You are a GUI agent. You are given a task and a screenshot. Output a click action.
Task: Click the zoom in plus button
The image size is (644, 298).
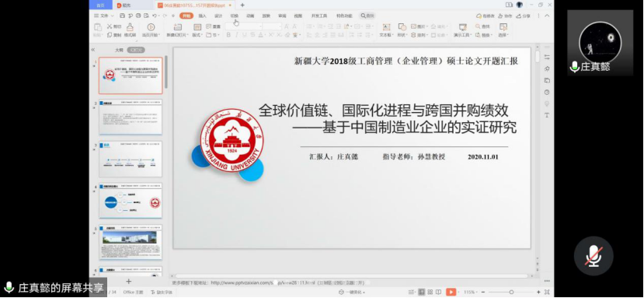point(538,292)
